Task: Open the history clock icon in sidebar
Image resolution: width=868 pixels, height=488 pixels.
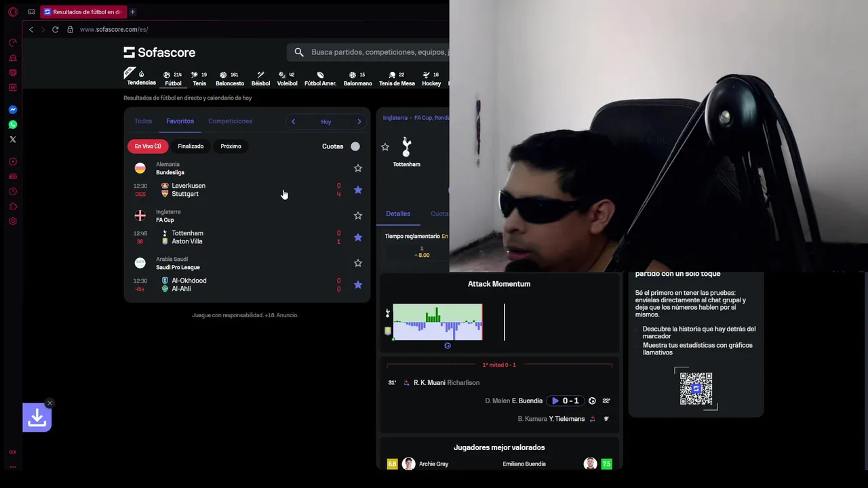Action: coord(12,191)
